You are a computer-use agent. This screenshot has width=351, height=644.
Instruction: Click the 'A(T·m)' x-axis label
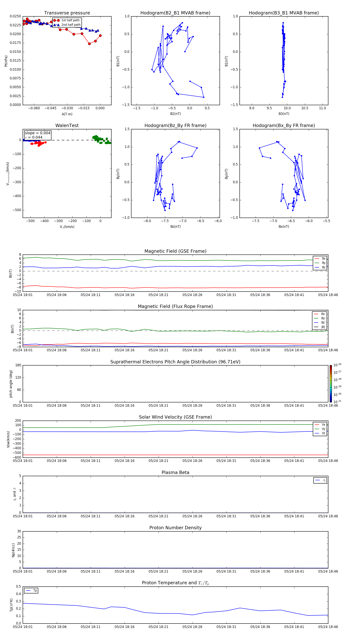(67, 114)
